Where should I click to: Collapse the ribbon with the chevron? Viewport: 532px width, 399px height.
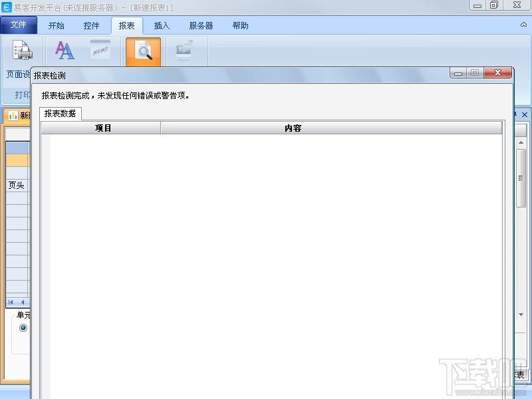(x=523, y=25)
